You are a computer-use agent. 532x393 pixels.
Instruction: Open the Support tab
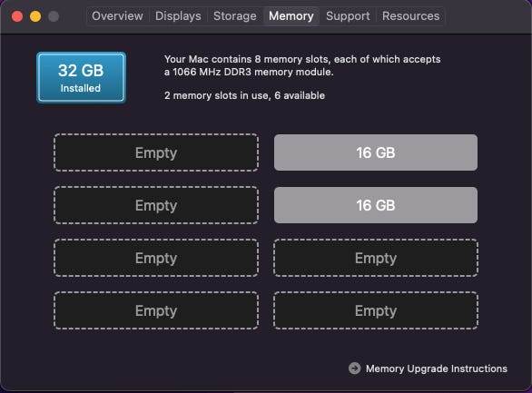coord(348,16)
